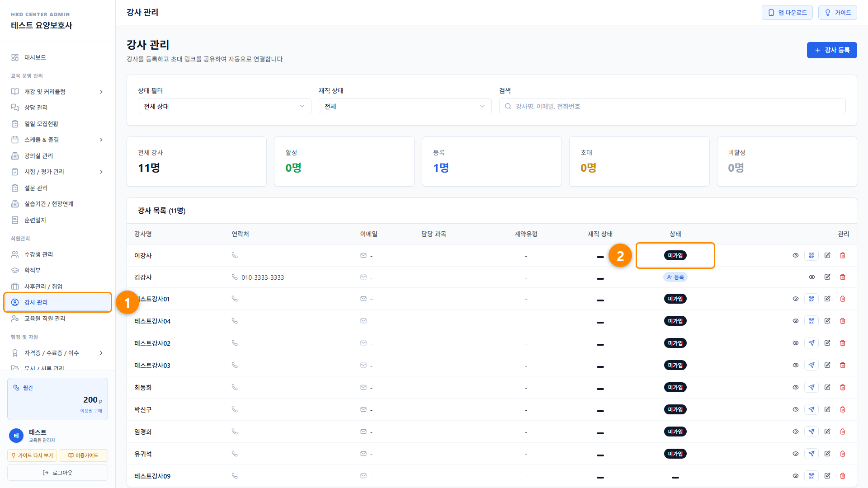Screen dimensions: 868x488
Task: Edit instructor 테스트강사02
Action: click(x=827, y=343)
